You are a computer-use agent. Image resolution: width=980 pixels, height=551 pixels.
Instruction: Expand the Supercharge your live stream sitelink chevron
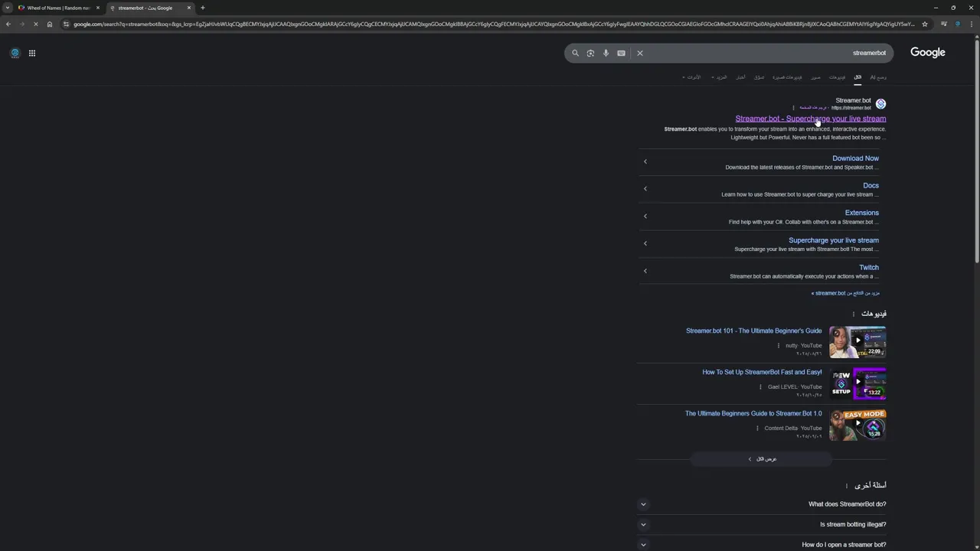645,243
